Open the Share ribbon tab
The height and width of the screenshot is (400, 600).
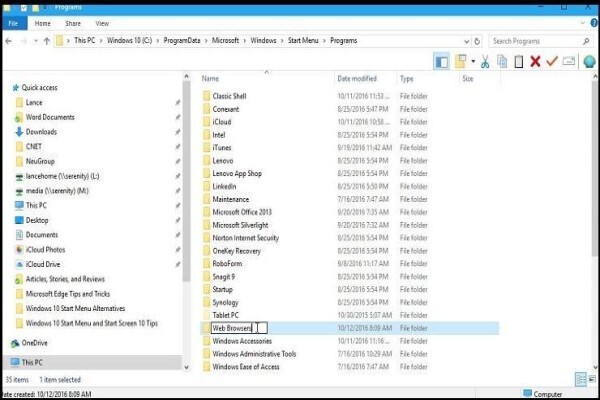click(73, 23)
